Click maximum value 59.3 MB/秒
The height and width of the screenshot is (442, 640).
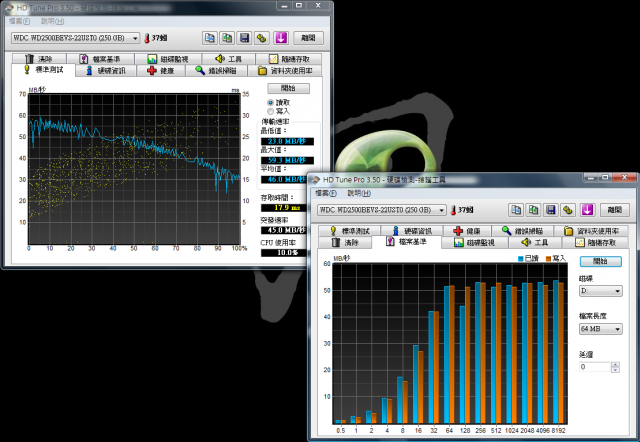click(x=287, y=160)
